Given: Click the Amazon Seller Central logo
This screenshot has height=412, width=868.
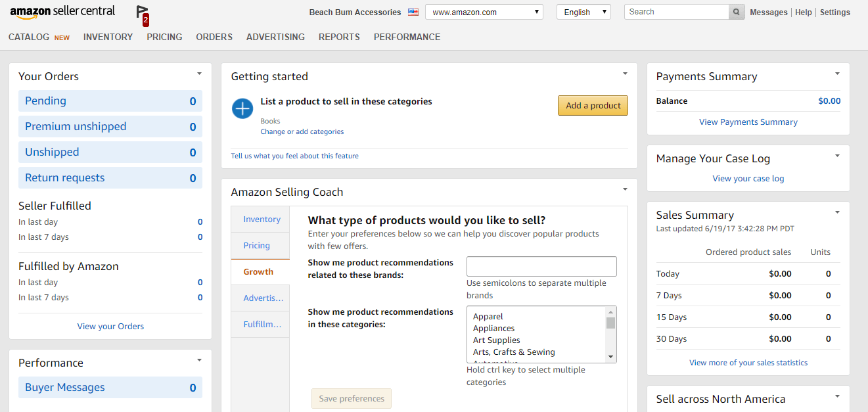Looking at the screenshot, I should coord(62,11).
